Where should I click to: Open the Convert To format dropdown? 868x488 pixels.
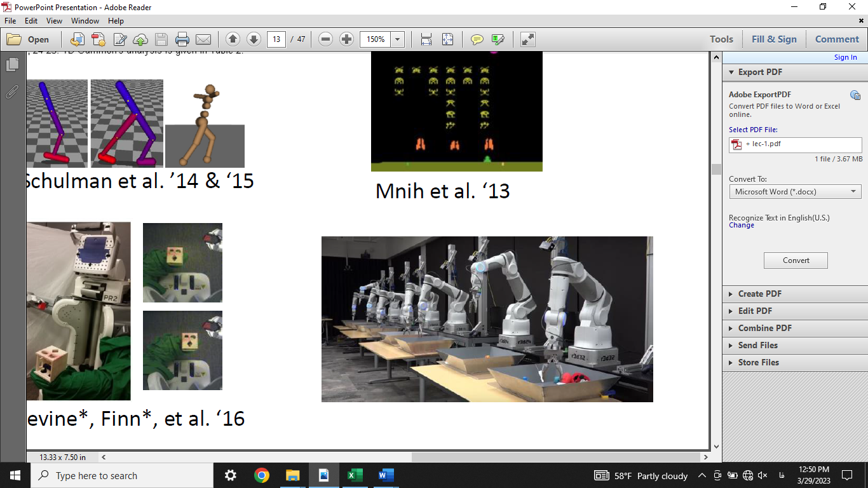[x=795, y=191]
